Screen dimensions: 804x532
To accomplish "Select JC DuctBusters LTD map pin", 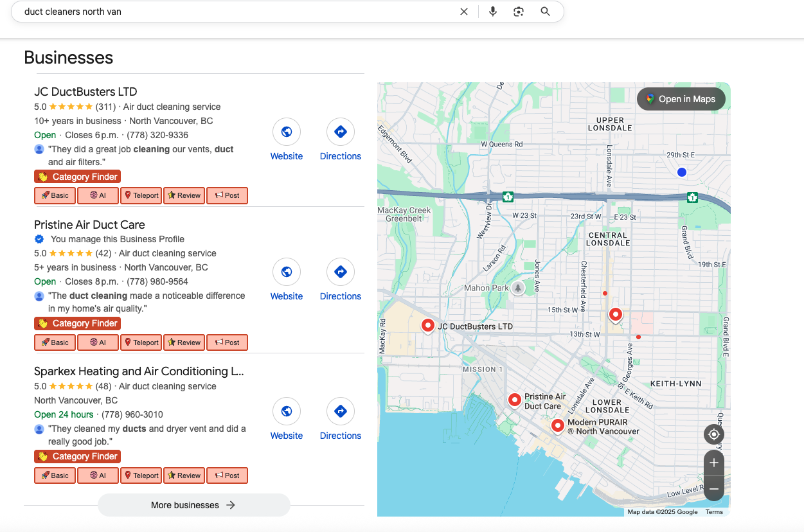I will [427, 325].
